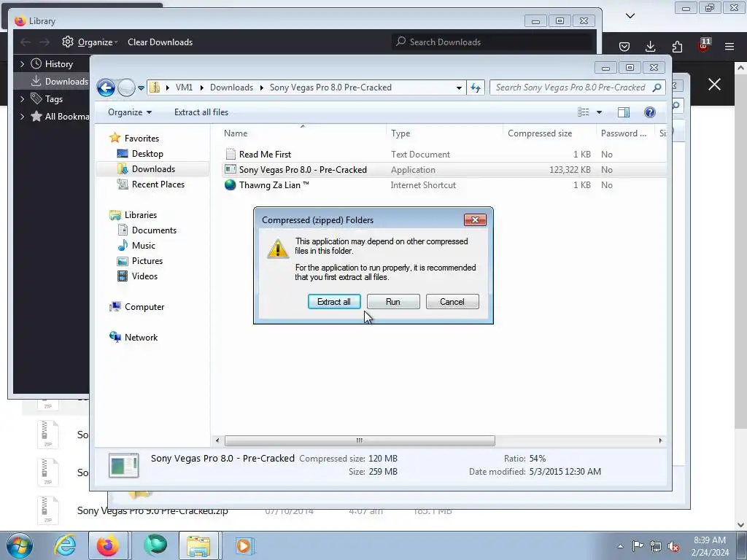Click the uBlock icon showing 11 badge
Image resolution: width=747 pixels, height=560 pixels.
704,45
